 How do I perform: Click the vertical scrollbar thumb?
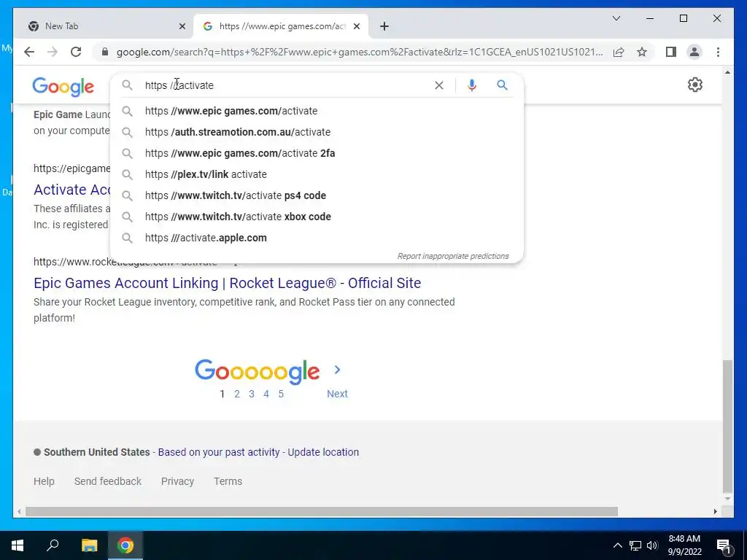click(727, 427)
